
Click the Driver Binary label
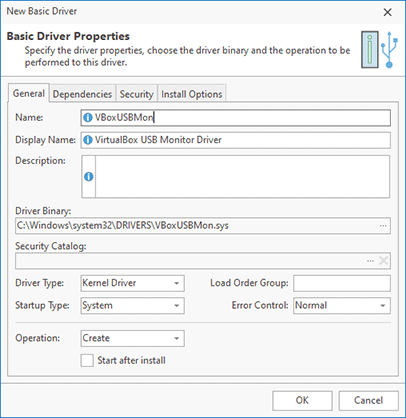[x=43, y=211]
